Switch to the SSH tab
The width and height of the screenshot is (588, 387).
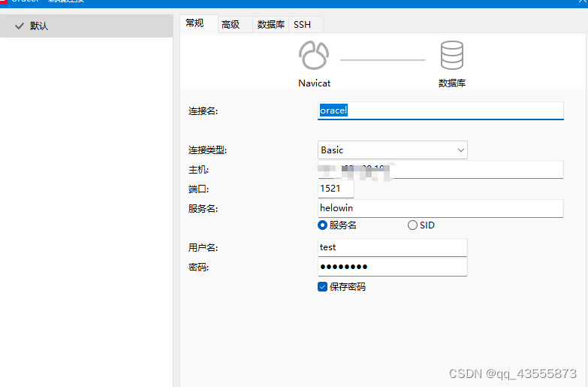pyautogui.click(x=306, y=25)
